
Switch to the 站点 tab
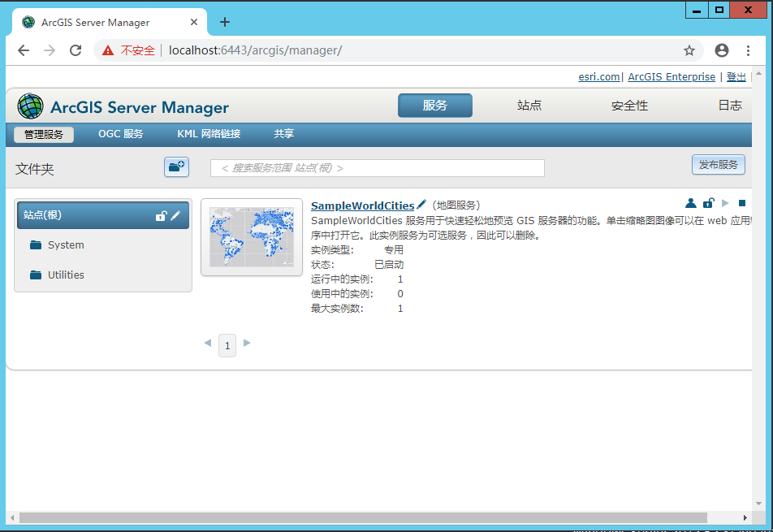pos(529,106)
